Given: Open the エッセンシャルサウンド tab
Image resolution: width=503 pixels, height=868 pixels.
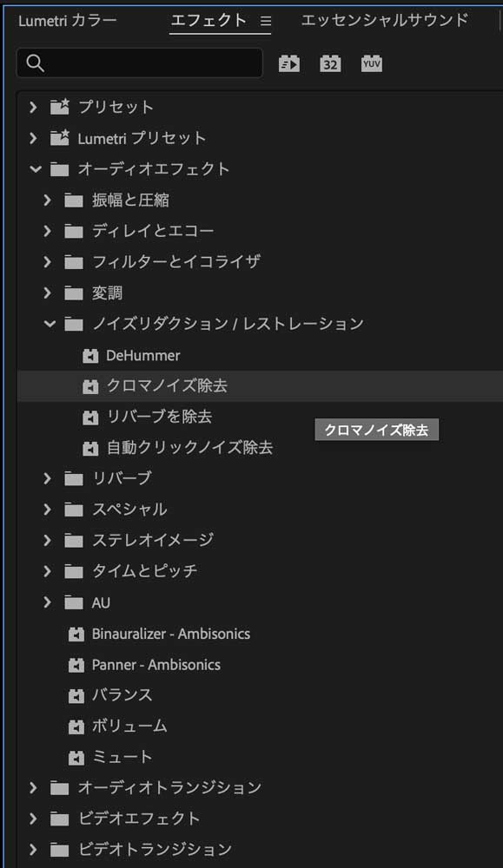Looking at the screenshot, I should coord(383,21).
